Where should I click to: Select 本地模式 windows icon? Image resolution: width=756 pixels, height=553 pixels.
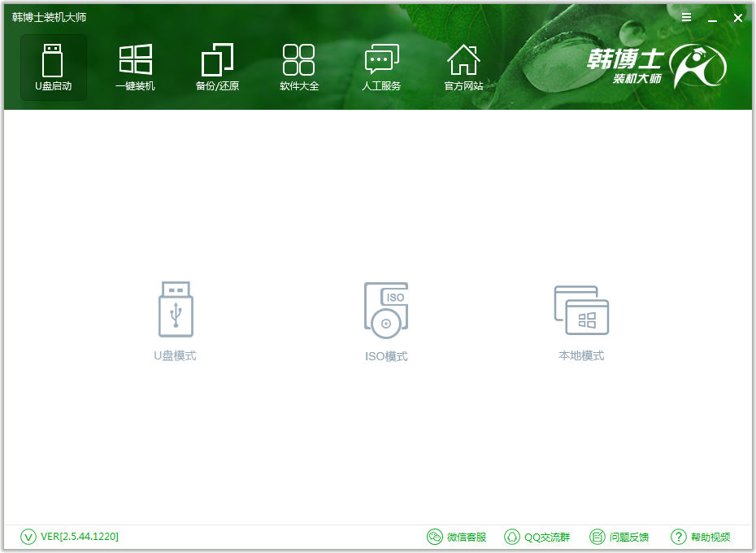coord(581,311)
